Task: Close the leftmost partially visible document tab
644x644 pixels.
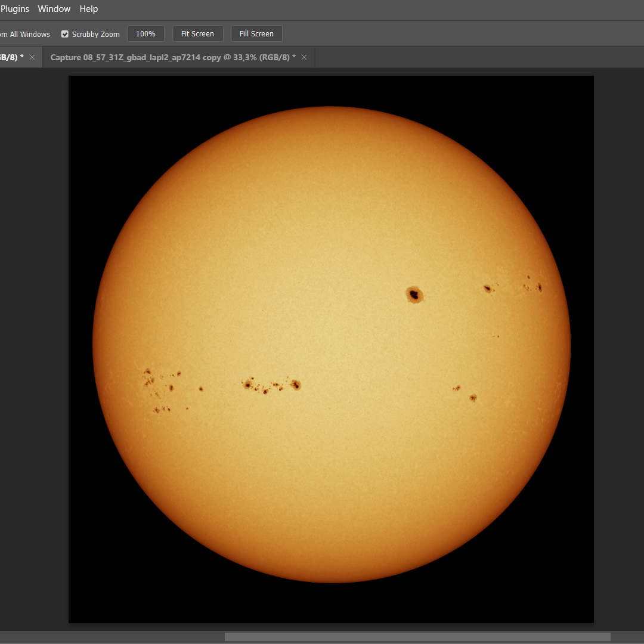Action: 32,57
